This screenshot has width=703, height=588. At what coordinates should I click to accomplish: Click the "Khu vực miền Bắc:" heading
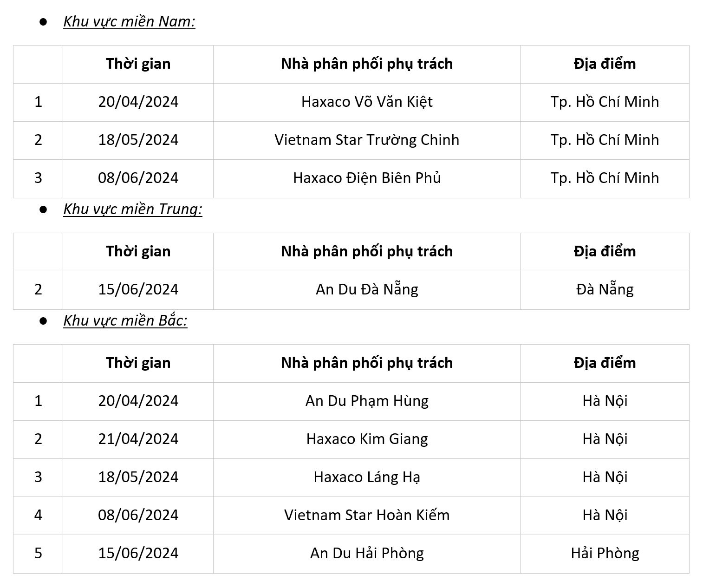[x=125, y=320]
